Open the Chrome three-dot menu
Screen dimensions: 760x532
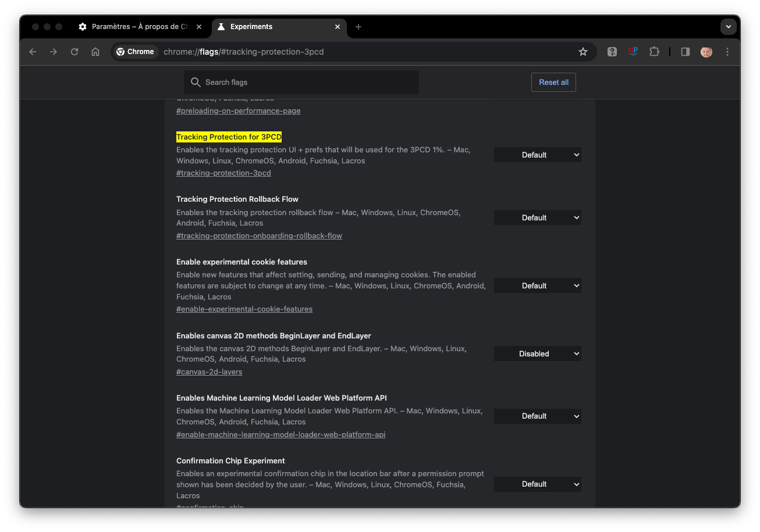tap(727, 52)
